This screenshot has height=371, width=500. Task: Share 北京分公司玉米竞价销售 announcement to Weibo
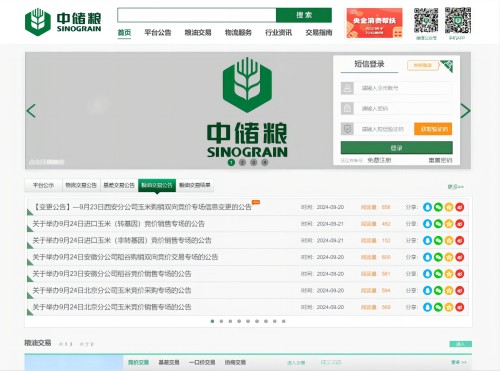point(460,307)
